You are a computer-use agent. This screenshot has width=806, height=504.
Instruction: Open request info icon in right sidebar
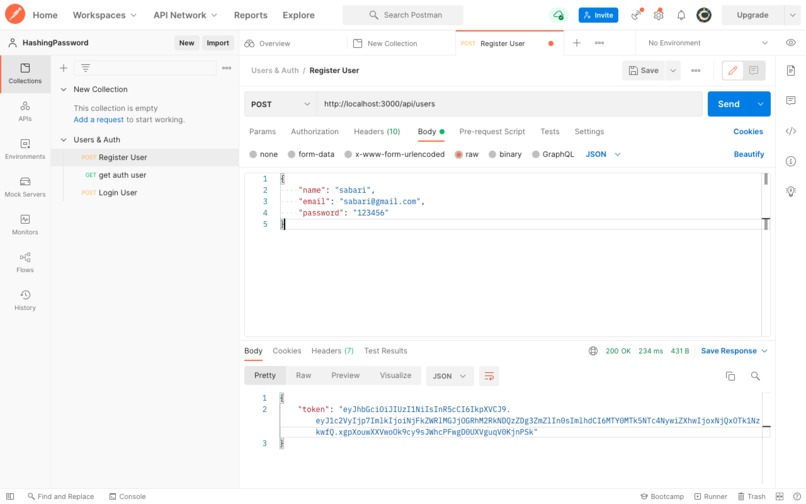(x=791, y=161)
